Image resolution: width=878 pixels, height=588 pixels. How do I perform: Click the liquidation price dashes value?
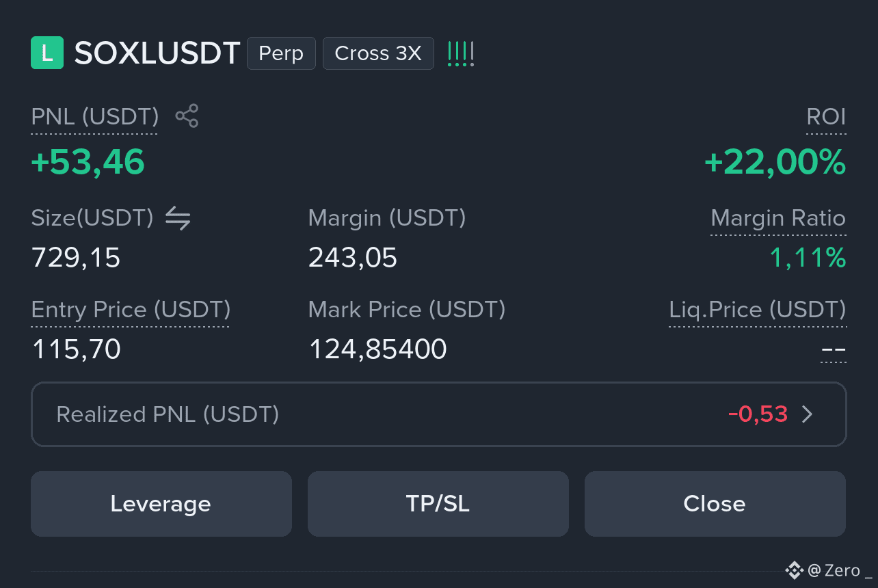tap(834, 351)
